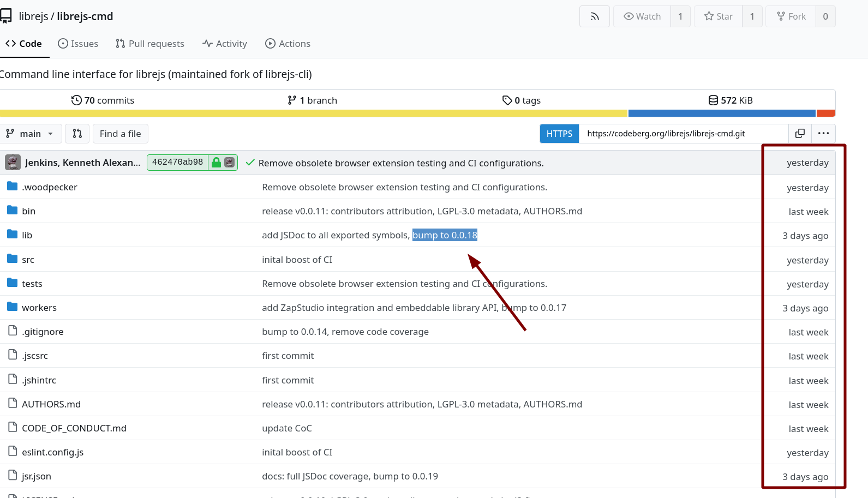Viewport: 868px width, 498px height.
Task: Click the green CI status checkmark
Action: tap(250, 163)
